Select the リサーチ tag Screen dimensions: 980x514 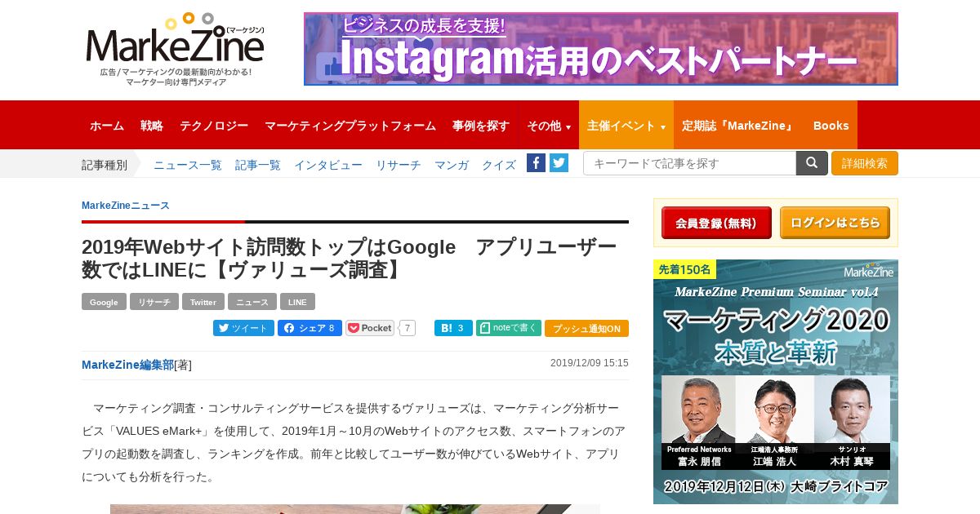pos(154,302)
